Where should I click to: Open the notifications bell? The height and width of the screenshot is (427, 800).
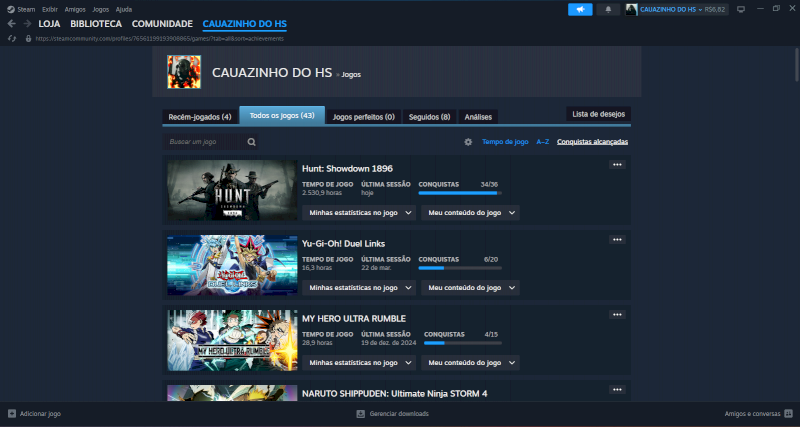click(x=608, y=9)
